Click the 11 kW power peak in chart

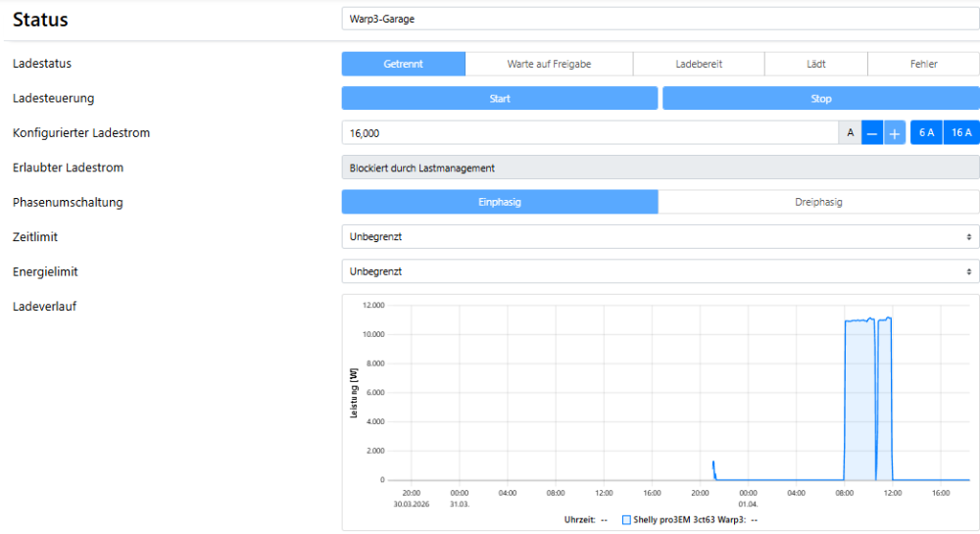click(859, 319)
